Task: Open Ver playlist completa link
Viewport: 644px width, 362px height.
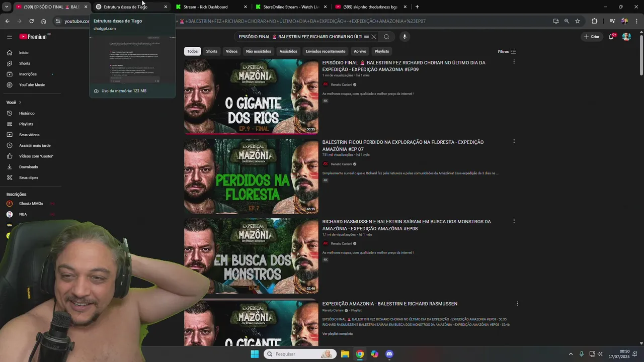Action: (x=338, y=334)
